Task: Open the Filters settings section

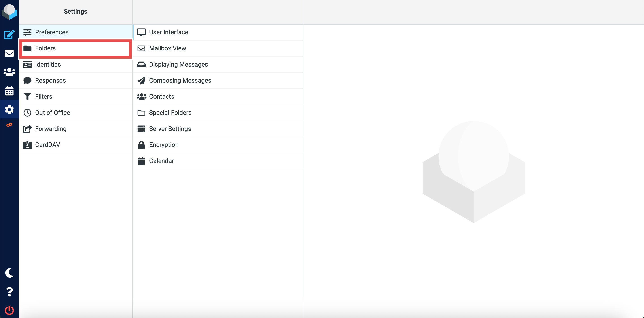Action: 44,97
